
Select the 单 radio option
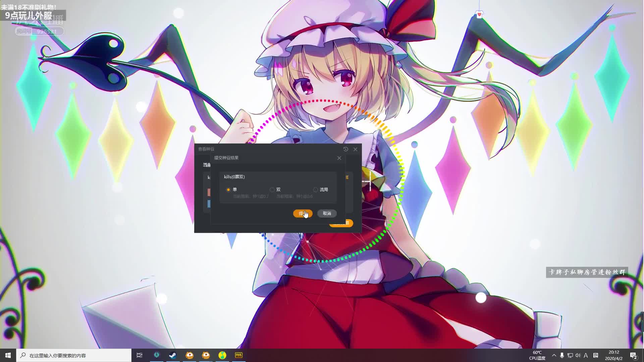point(228,190)
